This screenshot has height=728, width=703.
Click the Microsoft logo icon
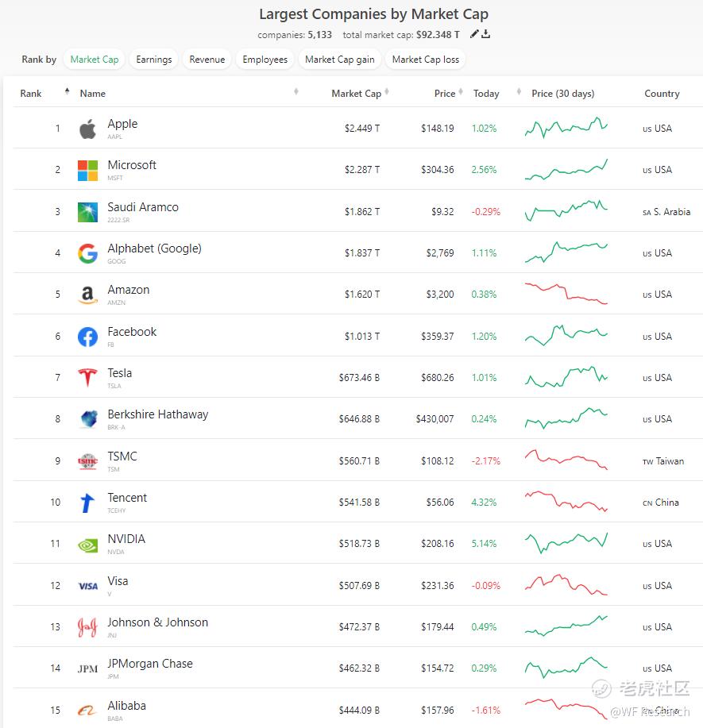pyautogui.click(x=87, y=170)
